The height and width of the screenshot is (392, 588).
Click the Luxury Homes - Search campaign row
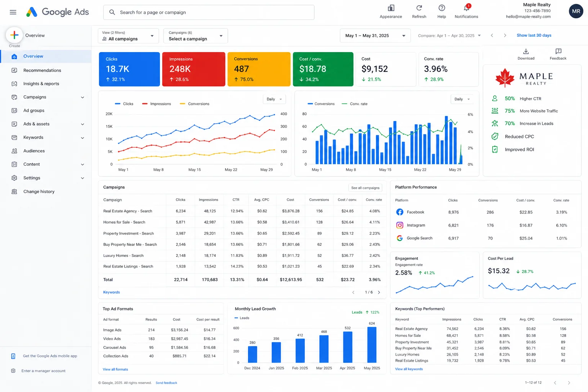[x=243, y=255]
